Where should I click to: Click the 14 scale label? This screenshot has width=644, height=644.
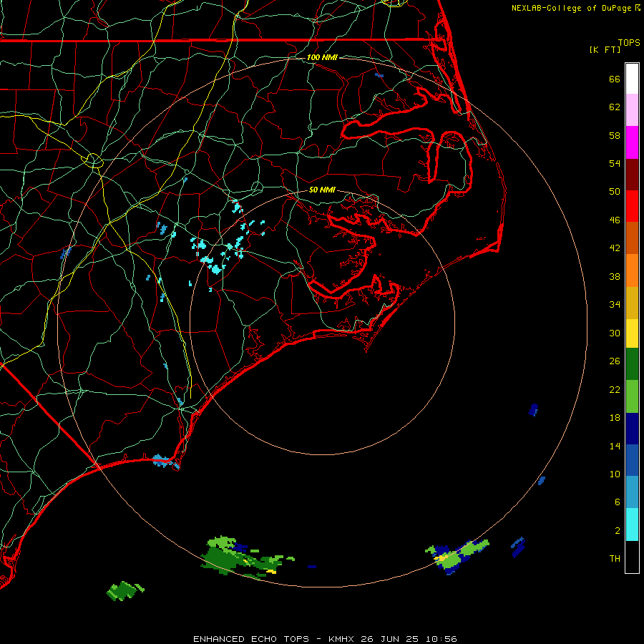click(x=615, y=446)
